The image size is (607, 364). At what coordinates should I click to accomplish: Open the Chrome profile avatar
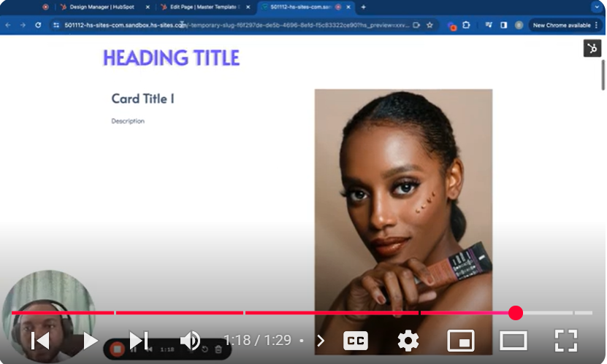pyautogui.click(x=519, y=25)
